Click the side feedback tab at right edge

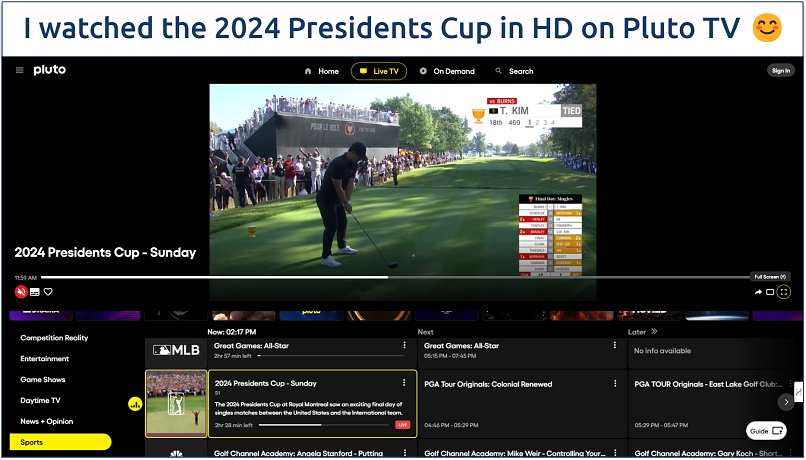tap(798, 392)
